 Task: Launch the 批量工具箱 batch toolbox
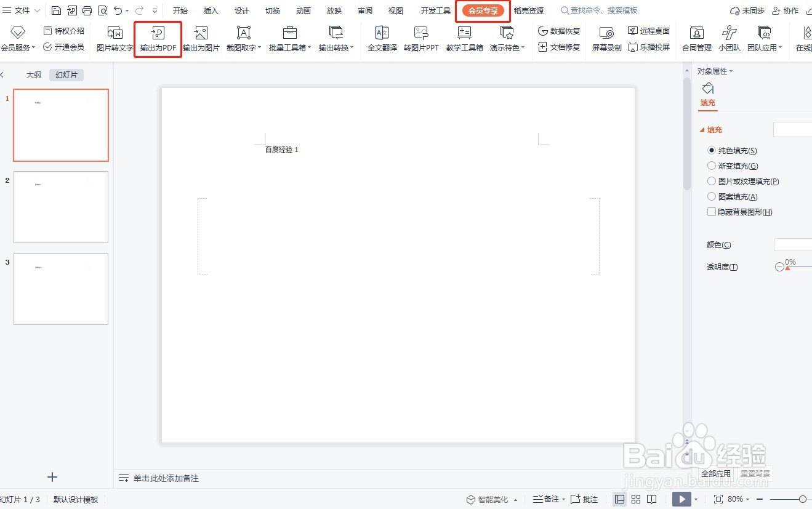pos(287,38)
